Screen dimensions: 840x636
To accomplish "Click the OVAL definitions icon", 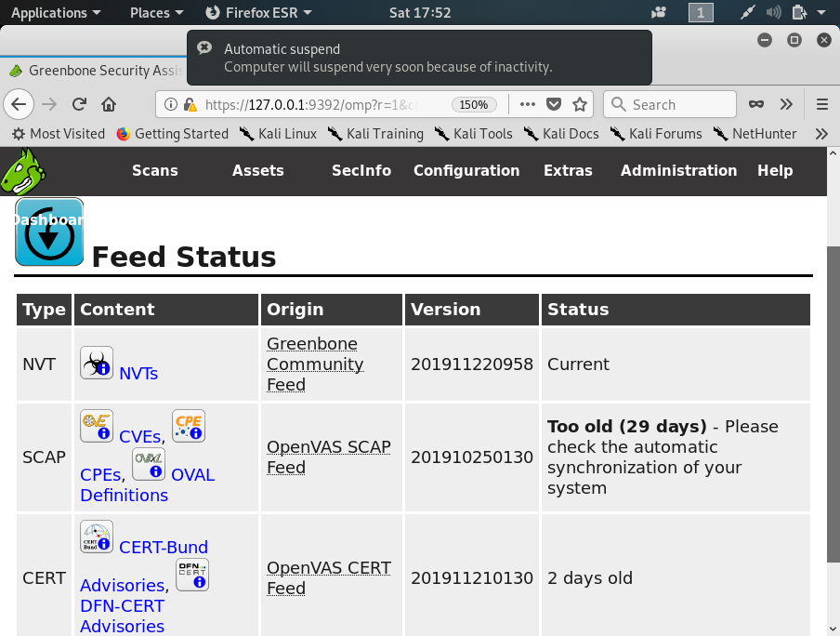I will click(149, 464).
